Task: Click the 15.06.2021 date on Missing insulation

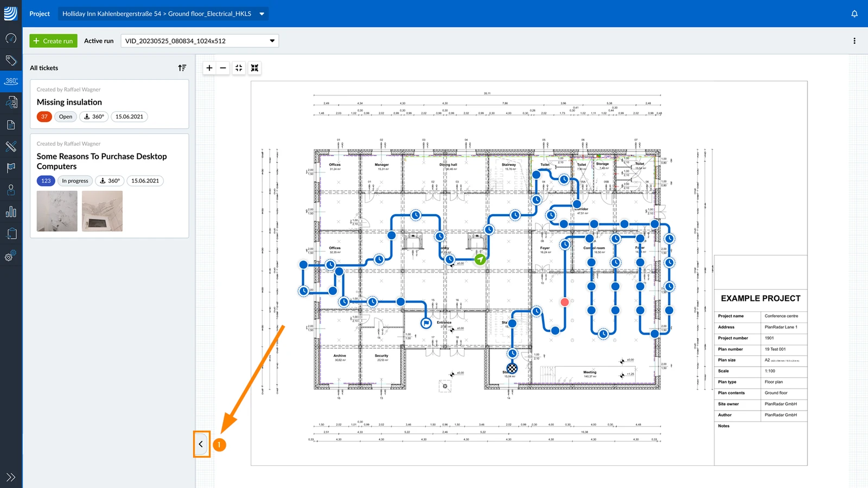Action: coord(129,117)
